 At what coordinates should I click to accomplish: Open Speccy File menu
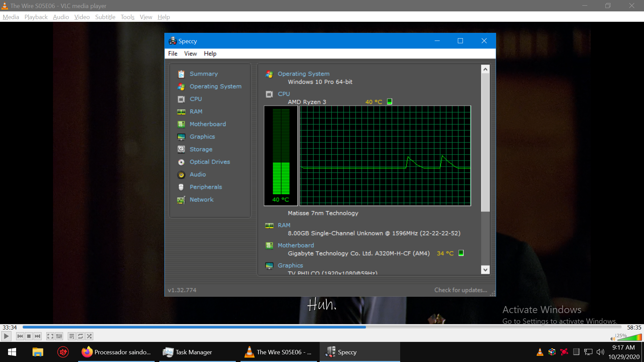pyautogui.click(x=173, y=54)
